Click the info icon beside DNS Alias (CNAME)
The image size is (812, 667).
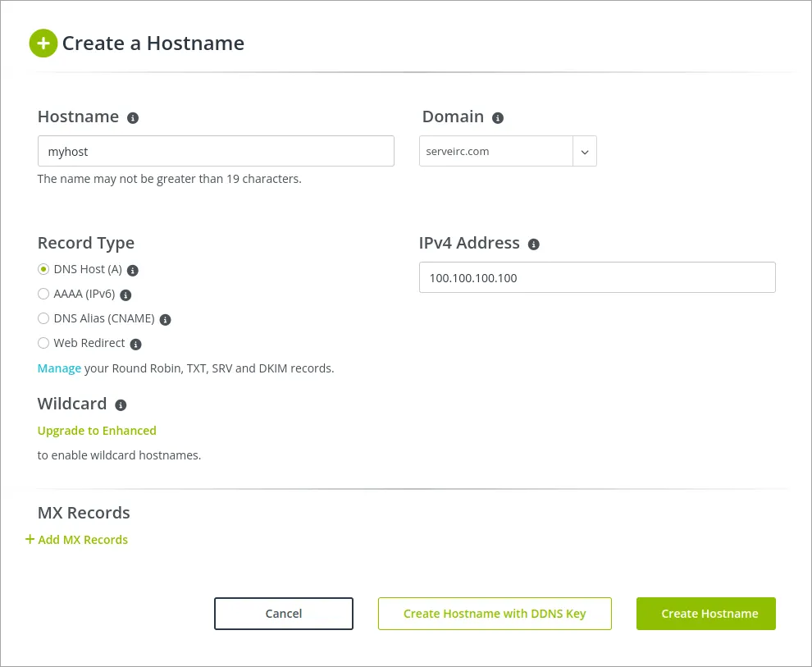pos(165,320)
